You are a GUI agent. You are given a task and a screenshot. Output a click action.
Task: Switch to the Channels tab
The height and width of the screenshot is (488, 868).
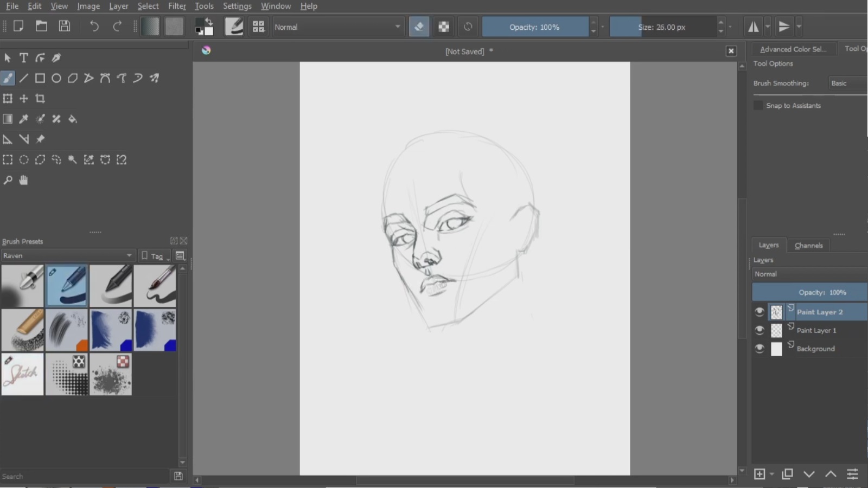coord(808,245)
